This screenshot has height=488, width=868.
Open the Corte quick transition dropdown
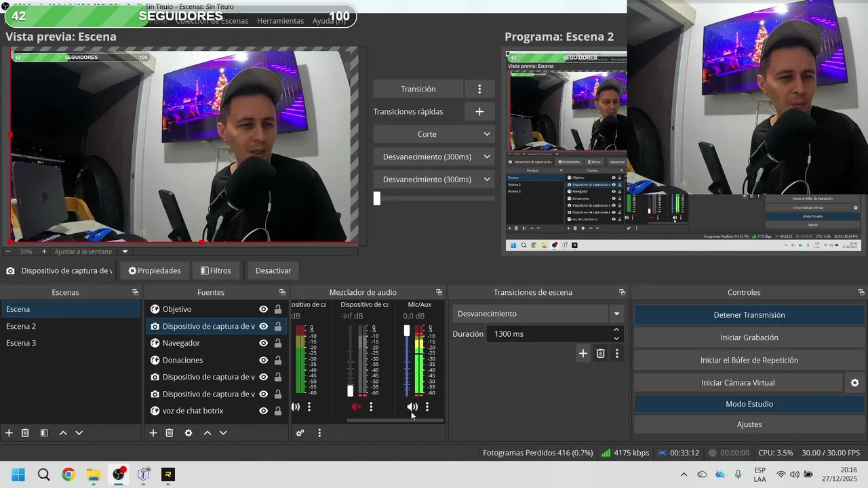tap(433, 134)
